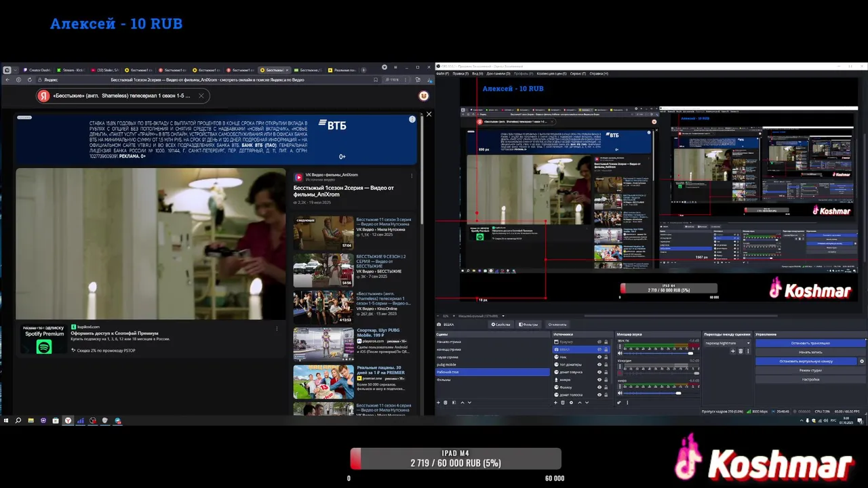Open микро channel options menu

[x=620, y=386]
